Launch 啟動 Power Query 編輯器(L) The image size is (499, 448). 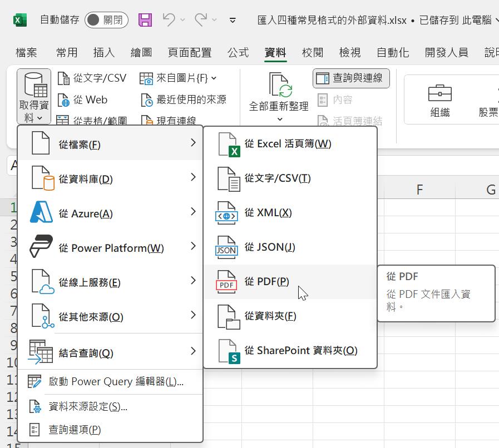pos(116,382)
